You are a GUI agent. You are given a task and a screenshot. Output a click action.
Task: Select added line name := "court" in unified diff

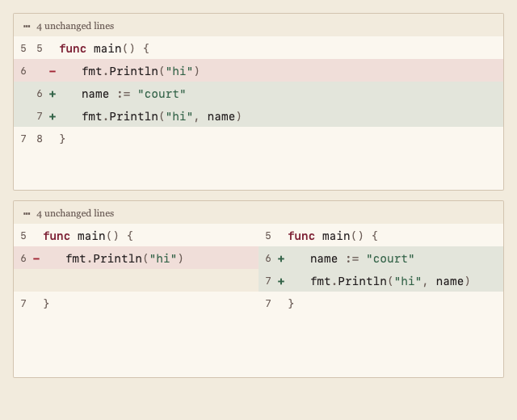(x=258, y=94)
